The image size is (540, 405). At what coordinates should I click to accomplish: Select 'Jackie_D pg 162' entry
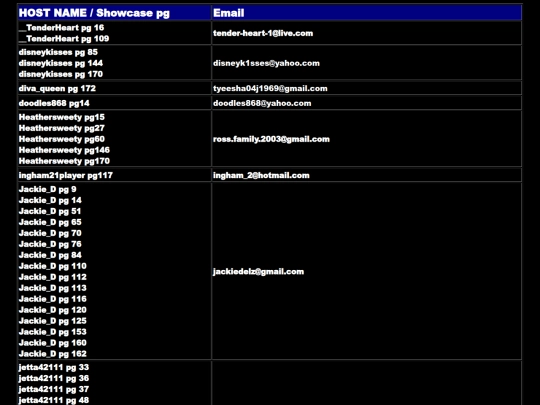(52, 354)
